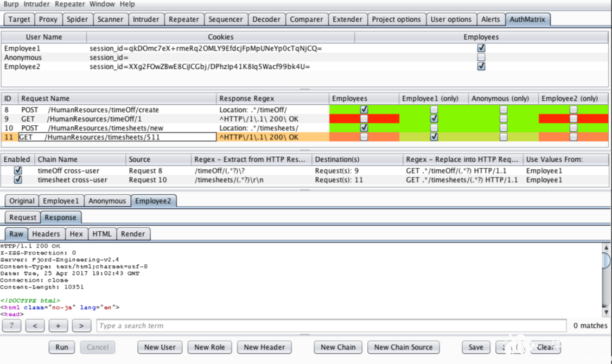Toggle Employees checkbox for request 11

pyautogui.click(x=364, y=137)
